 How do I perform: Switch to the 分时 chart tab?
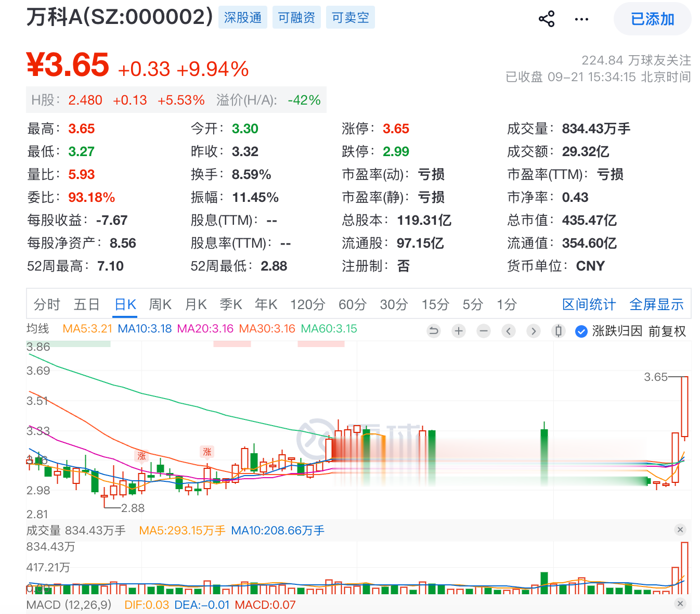[47, 304]
